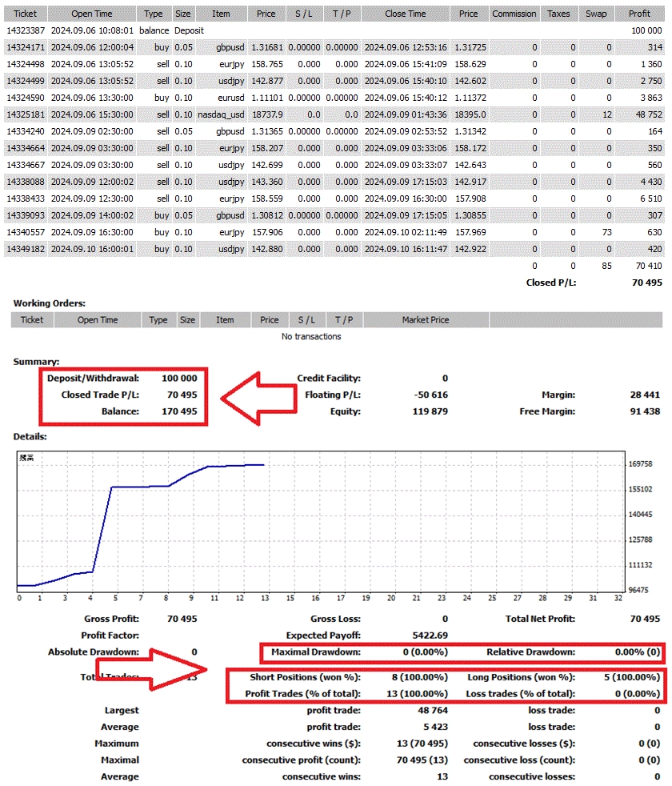Click the Relative Drawdown value
The image size is (672, 786).
638,652
